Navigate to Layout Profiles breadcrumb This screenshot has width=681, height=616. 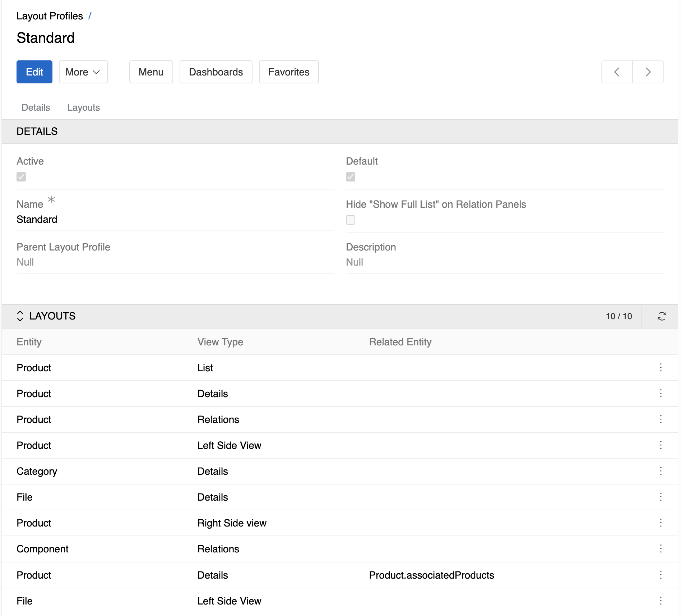50,16
